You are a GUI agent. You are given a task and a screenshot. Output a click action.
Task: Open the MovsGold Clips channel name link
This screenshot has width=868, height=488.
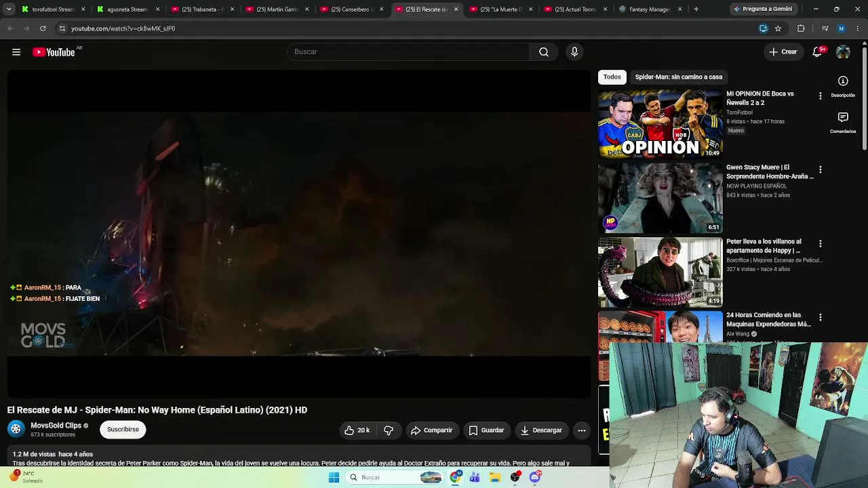[56, 426]
